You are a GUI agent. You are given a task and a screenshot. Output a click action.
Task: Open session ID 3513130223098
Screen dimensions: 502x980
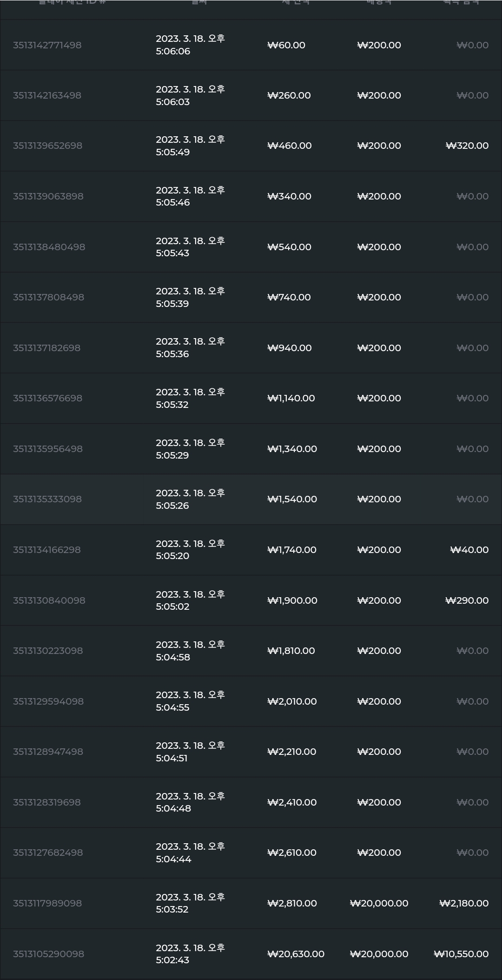[47, 651]
